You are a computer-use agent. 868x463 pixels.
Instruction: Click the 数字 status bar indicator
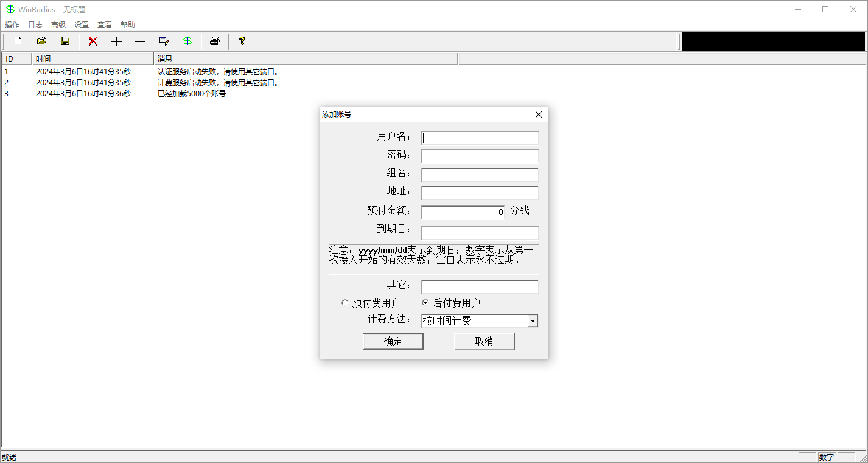click(x=827, y=457)
